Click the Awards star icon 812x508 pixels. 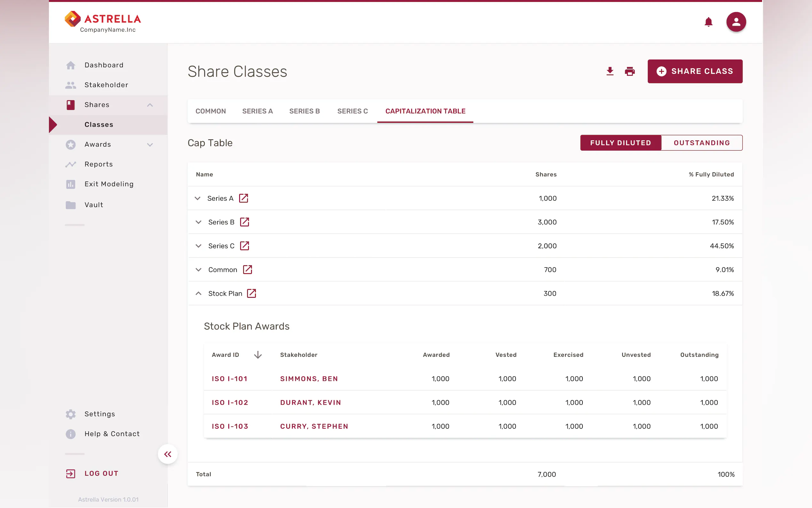click(x=71, y=145)
